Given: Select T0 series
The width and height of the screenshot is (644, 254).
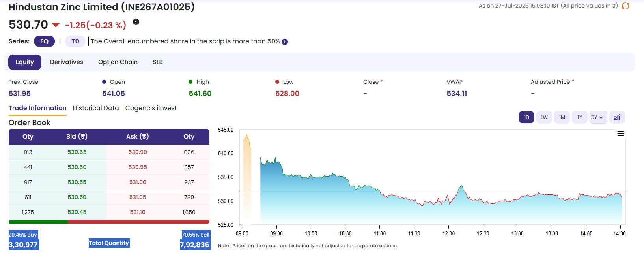Looking at the screenshot, I should (x=75, y=41).
